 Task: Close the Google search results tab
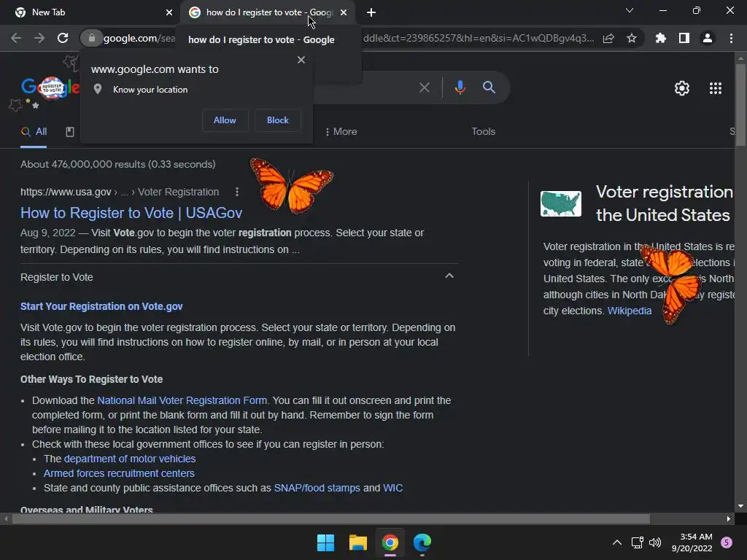pyautogui.click(x=344, y=12)
